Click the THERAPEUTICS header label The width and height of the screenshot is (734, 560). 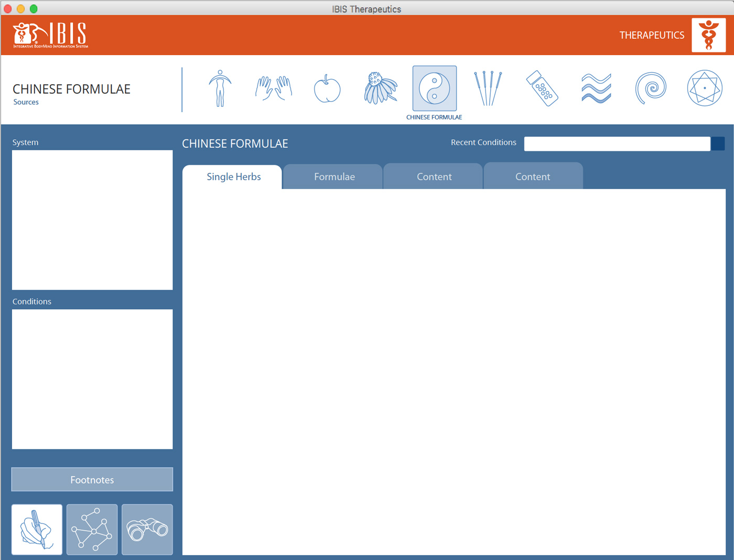tap(652, 35)
